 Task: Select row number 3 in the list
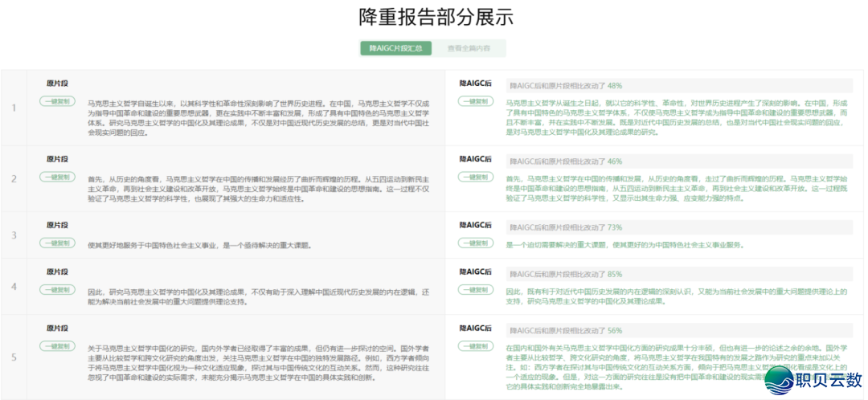(14, 235)
